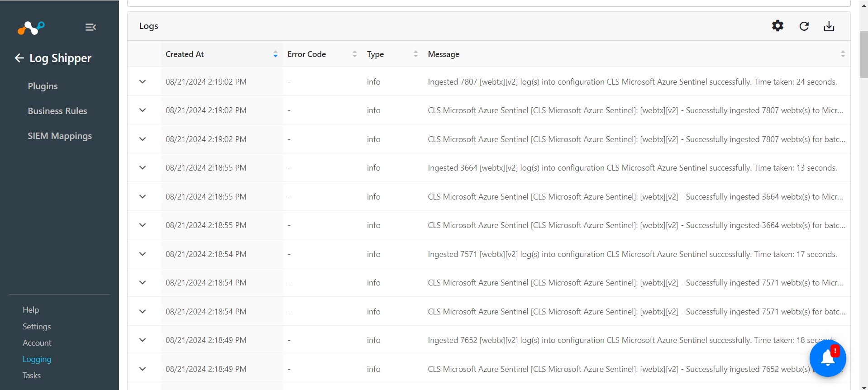868x390 pixels.
Task: Expand the 'ingested 3664 webtx(s) for batc...' row
Action: click(143, 225)
